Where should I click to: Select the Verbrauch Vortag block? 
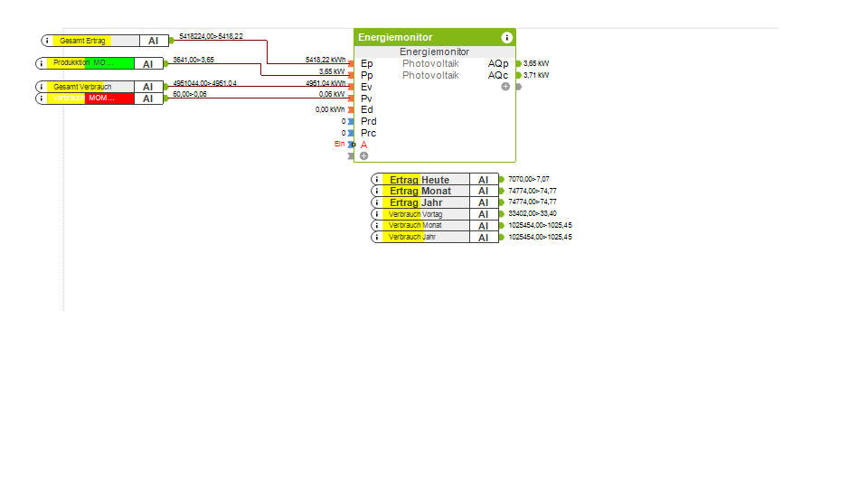coord(435,214)
